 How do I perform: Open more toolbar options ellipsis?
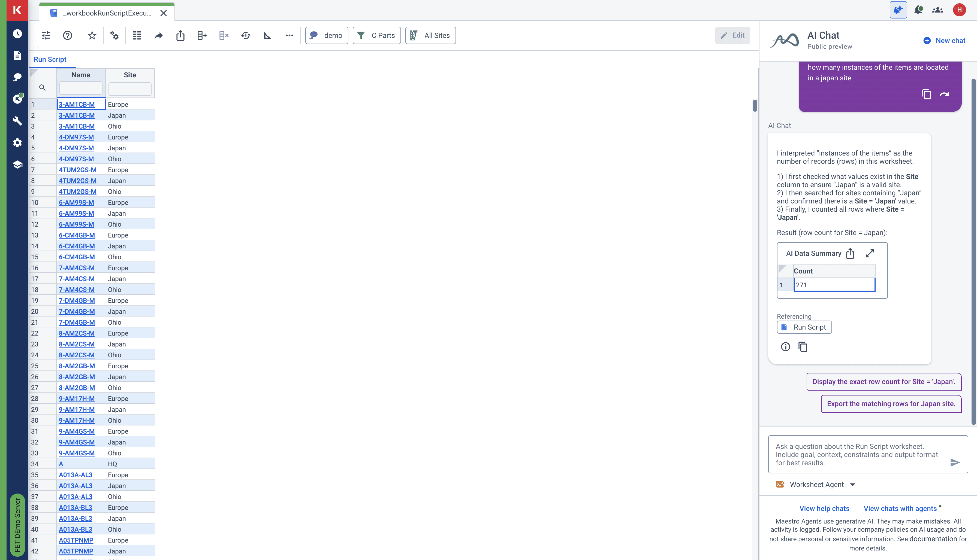pos(289,35)
